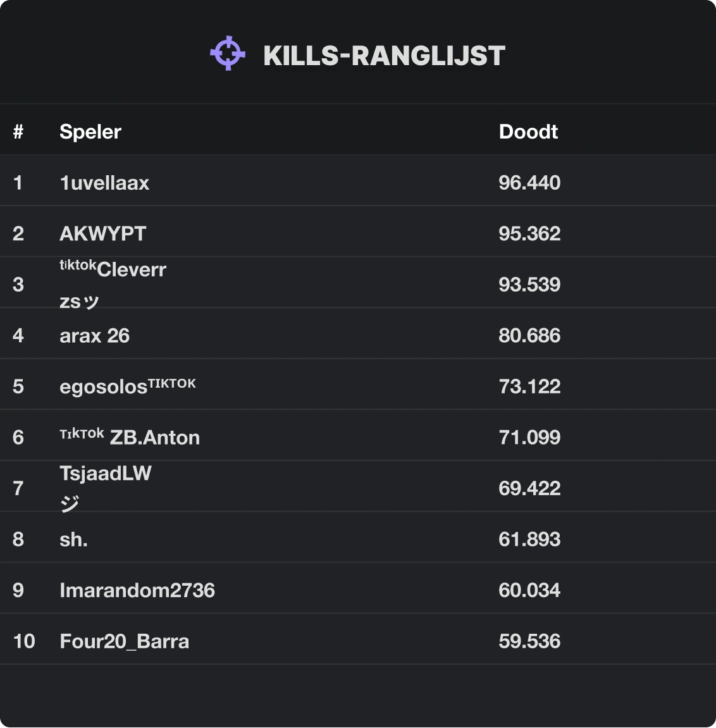Select player Imarandom2736

(137, 590)
